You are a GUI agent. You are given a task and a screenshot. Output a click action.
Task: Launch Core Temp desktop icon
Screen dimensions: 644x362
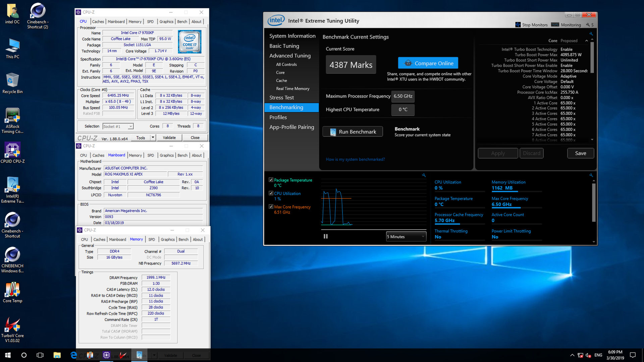point(12,292)
